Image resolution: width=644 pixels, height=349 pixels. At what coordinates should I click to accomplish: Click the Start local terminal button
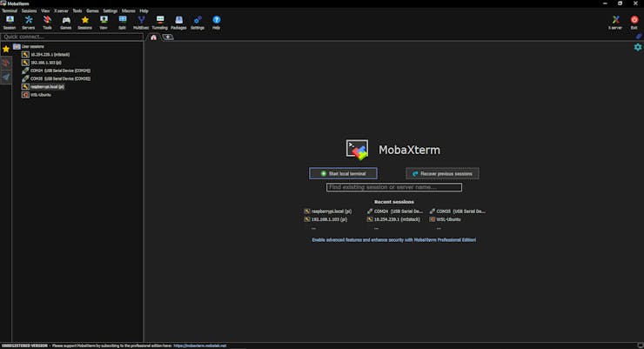click(x=343, y=173)
